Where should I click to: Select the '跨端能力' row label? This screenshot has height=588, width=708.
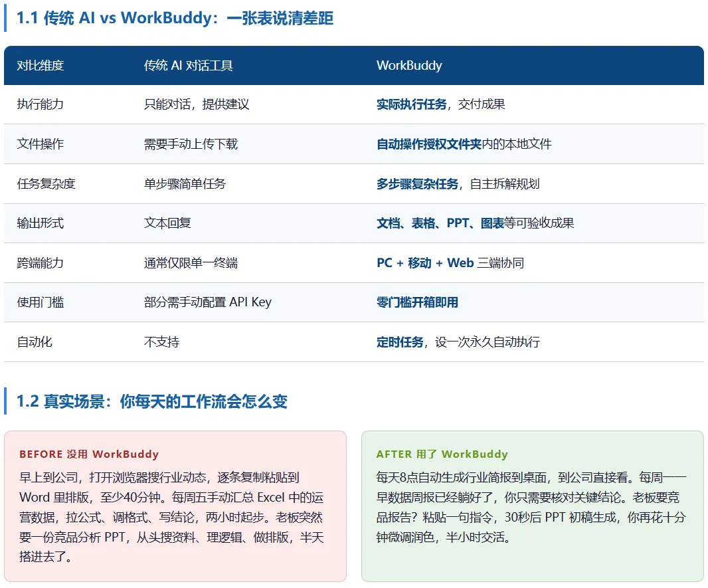(41, 263)
